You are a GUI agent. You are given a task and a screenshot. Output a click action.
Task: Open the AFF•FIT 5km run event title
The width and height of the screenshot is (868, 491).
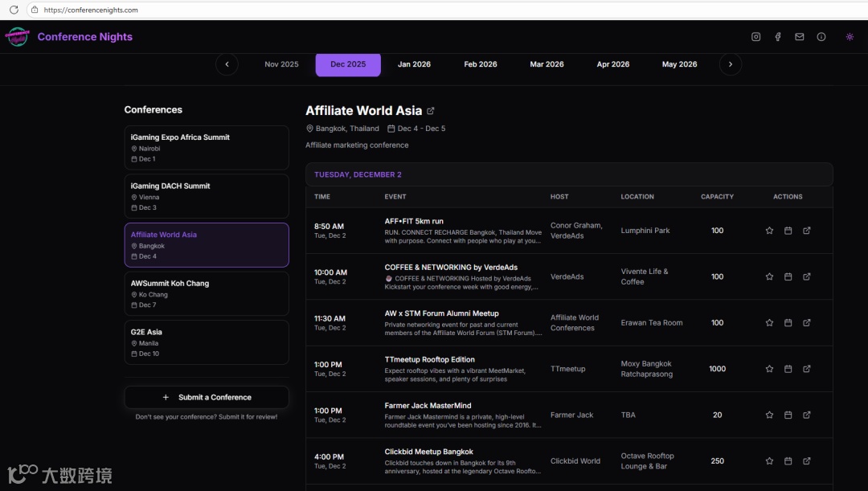tap(414, 221)
